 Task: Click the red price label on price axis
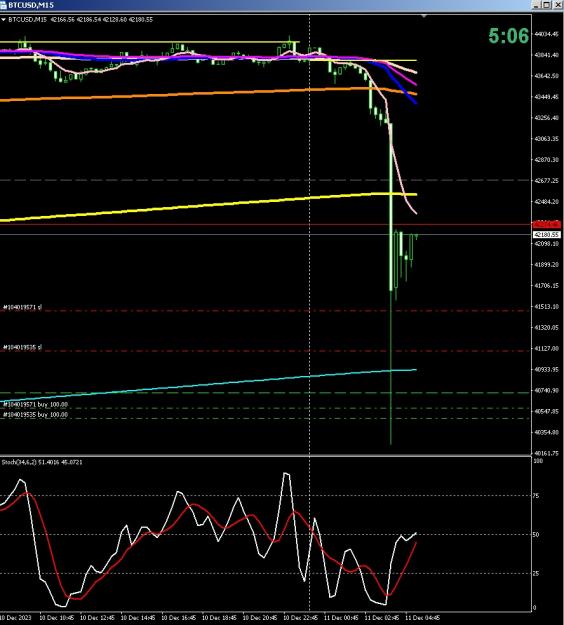click(x=546, y=224)
